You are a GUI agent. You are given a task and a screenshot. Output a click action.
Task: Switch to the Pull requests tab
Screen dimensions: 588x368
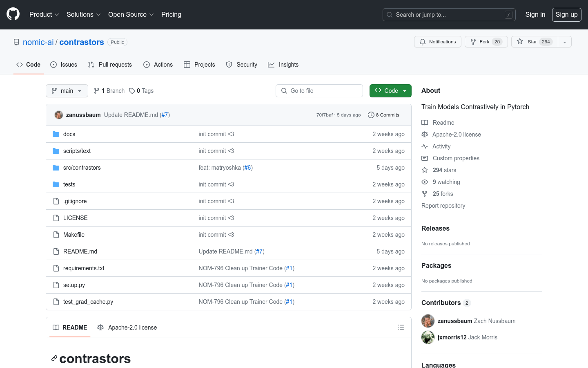[110, 65]
